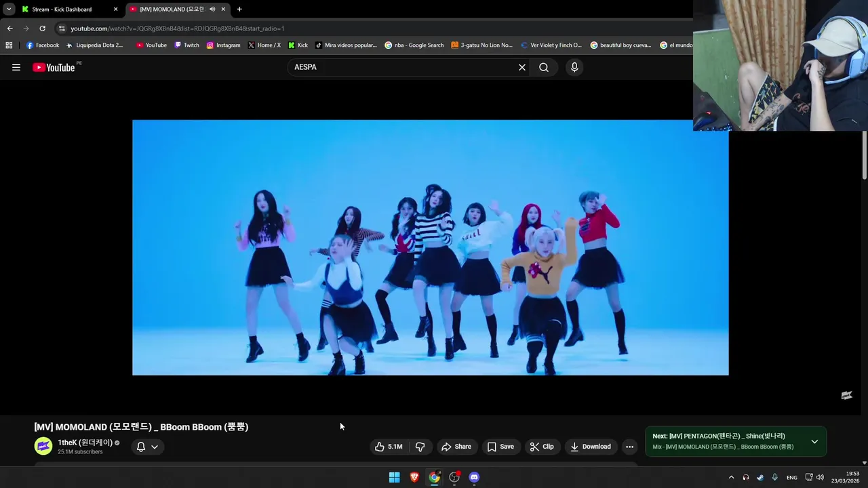Go to YouTube home via logo
Screen dimensions: 868x488
[x=54, y=67]
